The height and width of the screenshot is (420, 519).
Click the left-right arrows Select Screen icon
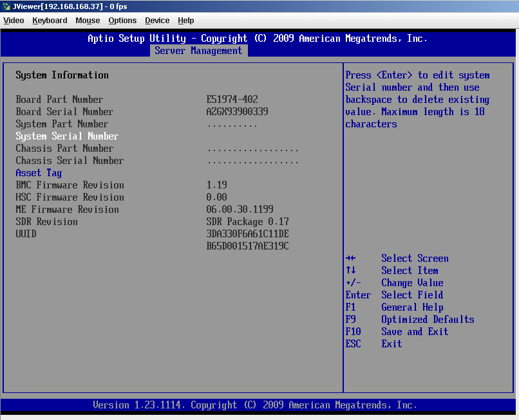pyautogui.click(x=350, y=259)
